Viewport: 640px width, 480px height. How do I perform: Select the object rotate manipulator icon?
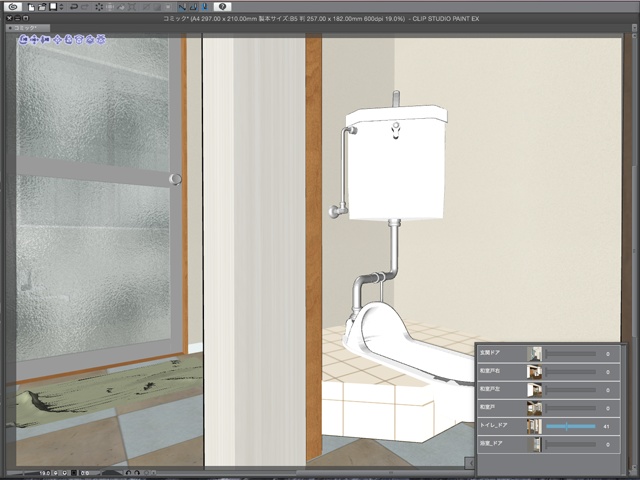68,40
